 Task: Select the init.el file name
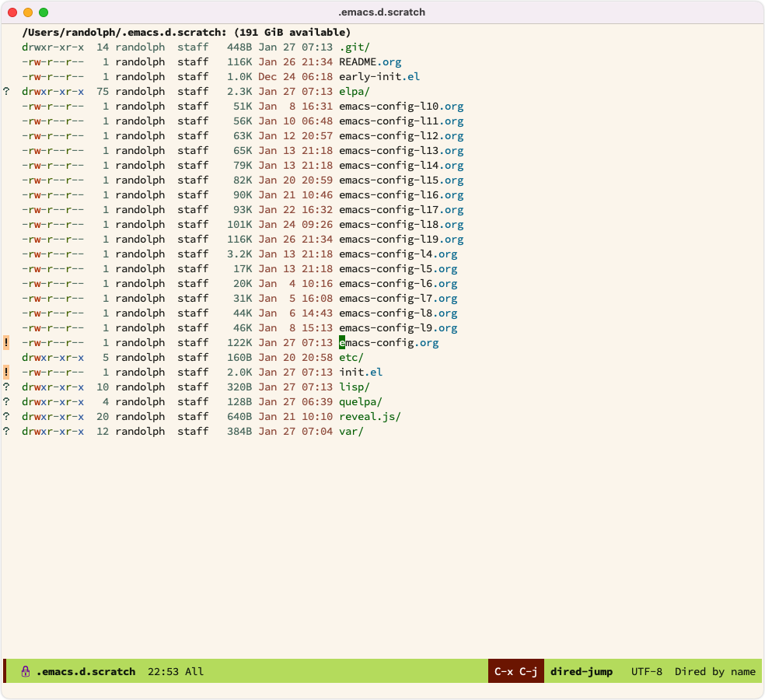tap(361, 372)
